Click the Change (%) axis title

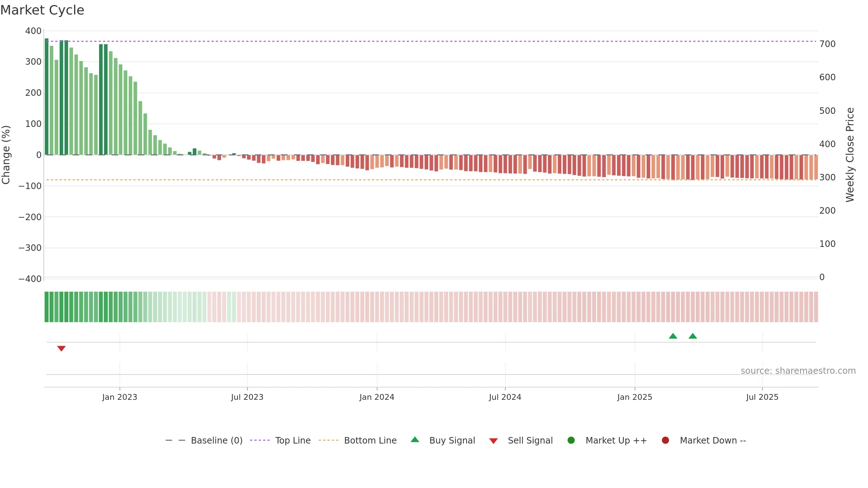6,155
